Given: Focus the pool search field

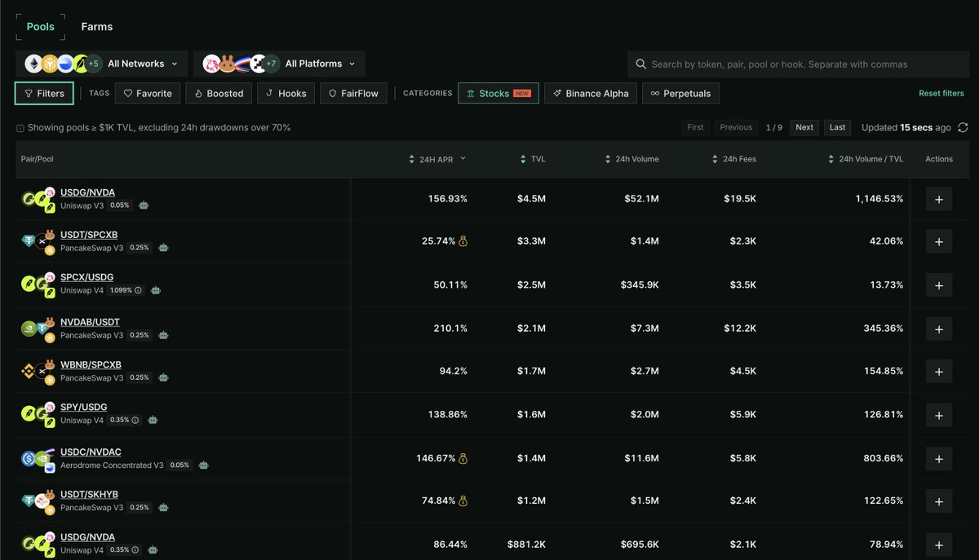Looking at the screenshot, I should tap(798, 64).
